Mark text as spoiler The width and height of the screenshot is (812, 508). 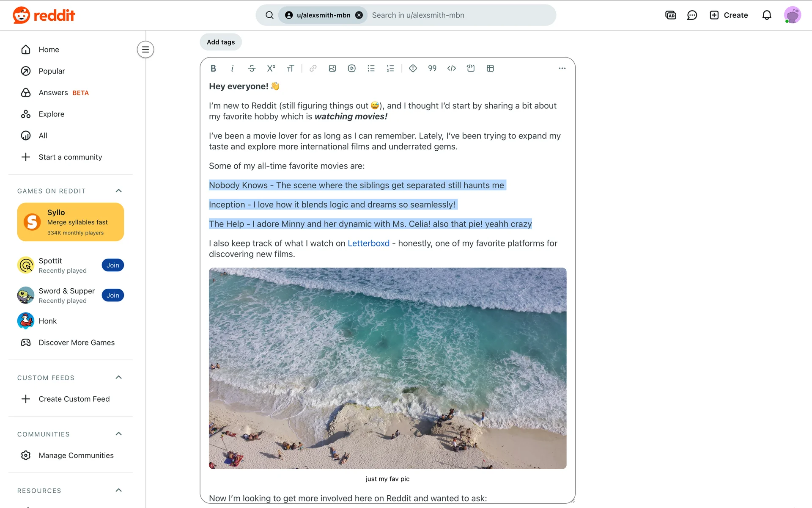coord(413,68)
